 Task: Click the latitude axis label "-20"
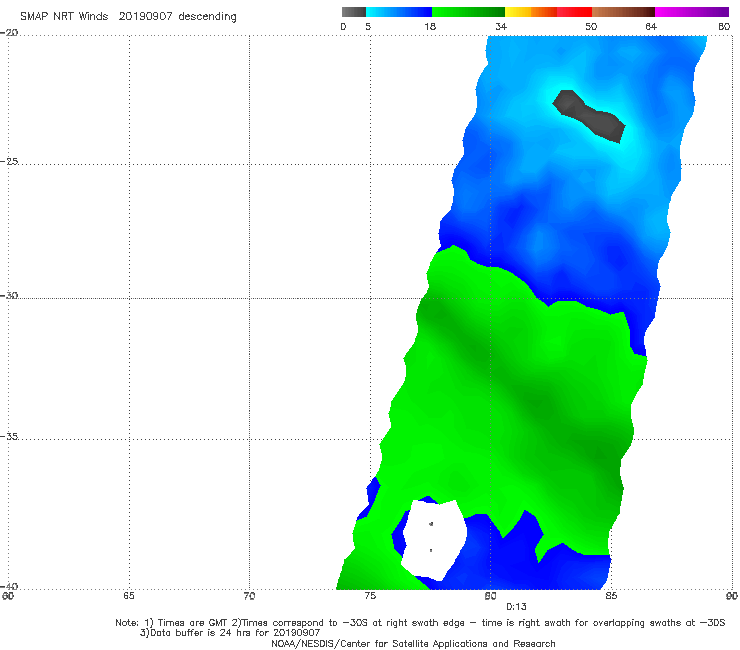[9, 33]
